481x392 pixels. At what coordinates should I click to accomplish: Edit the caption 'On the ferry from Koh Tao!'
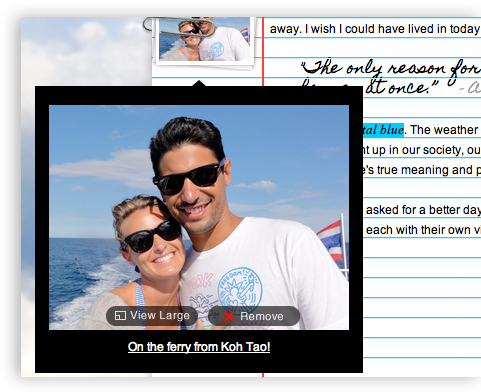click(x=199, y=347)
